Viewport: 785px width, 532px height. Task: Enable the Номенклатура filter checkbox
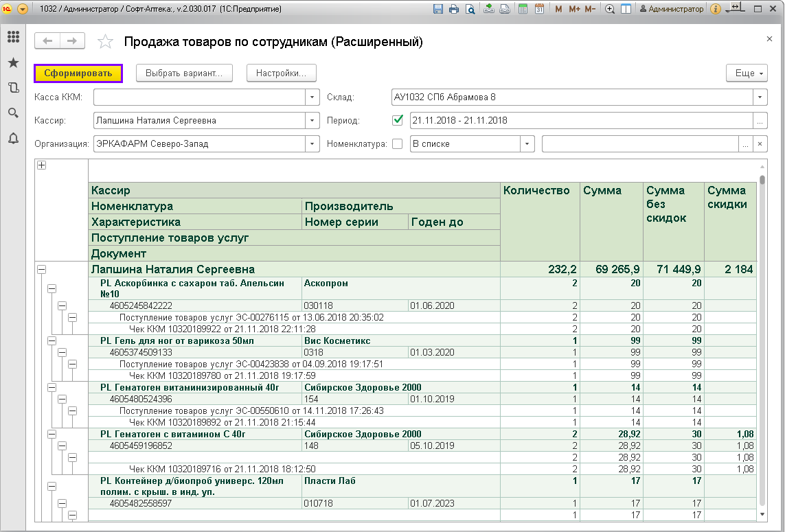[398, 144]
